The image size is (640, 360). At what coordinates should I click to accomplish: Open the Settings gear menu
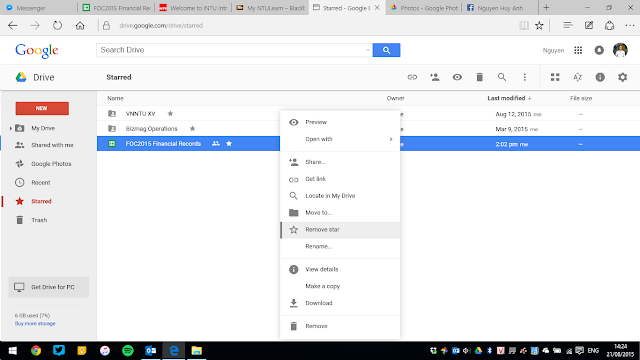coord(622,77)
